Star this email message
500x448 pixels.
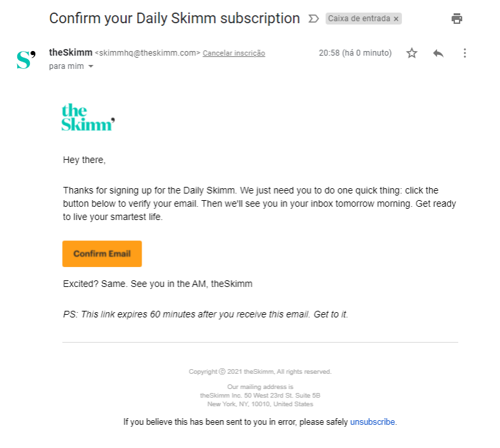tap(412, 53)
